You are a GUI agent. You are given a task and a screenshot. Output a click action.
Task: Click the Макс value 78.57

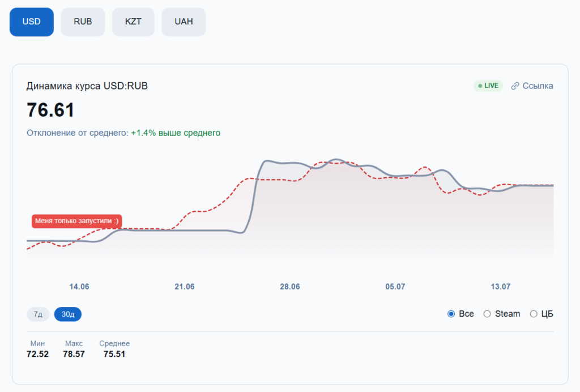pyautogui.click(x=74, y=354)
